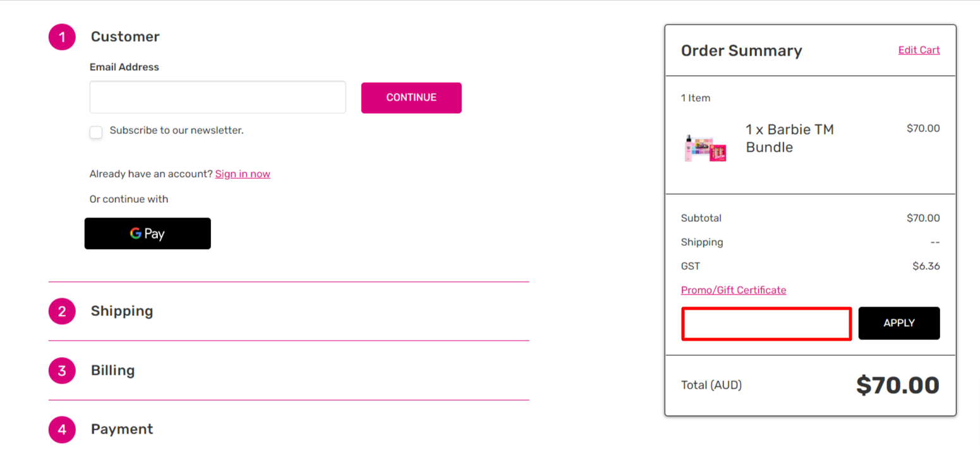
Task: Click the number 1 step circle
Action: point(62,37)
